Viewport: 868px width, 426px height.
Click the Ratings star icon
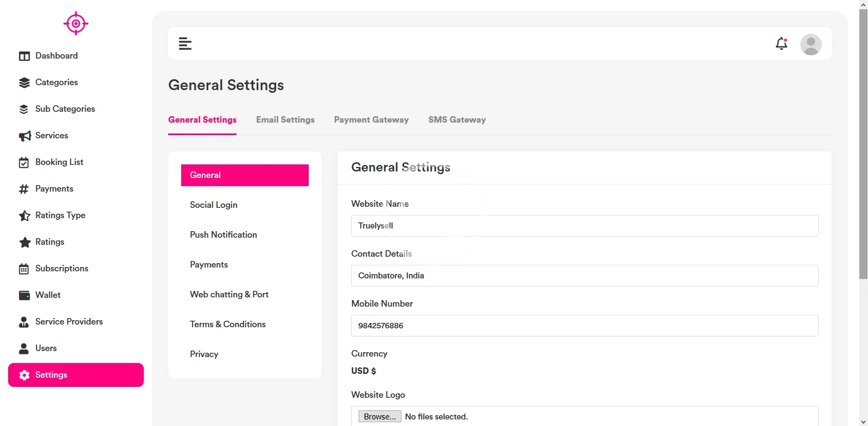24,242
